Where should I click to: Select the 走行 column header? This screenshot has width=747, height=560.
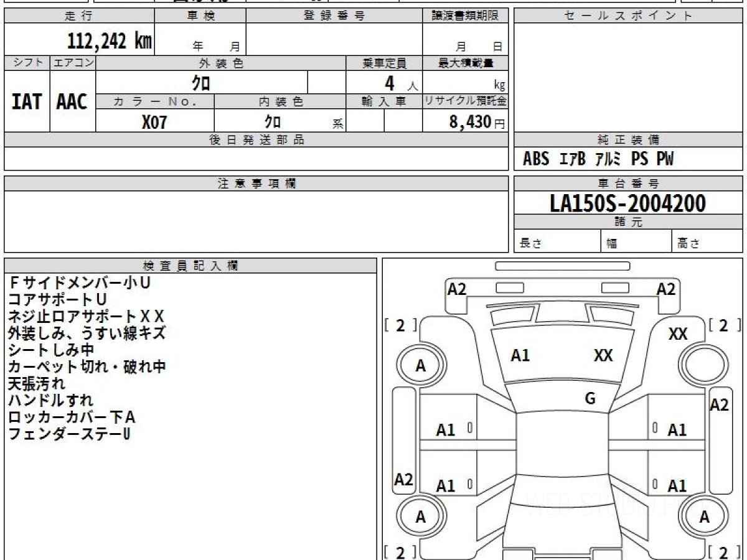(79, 16)
